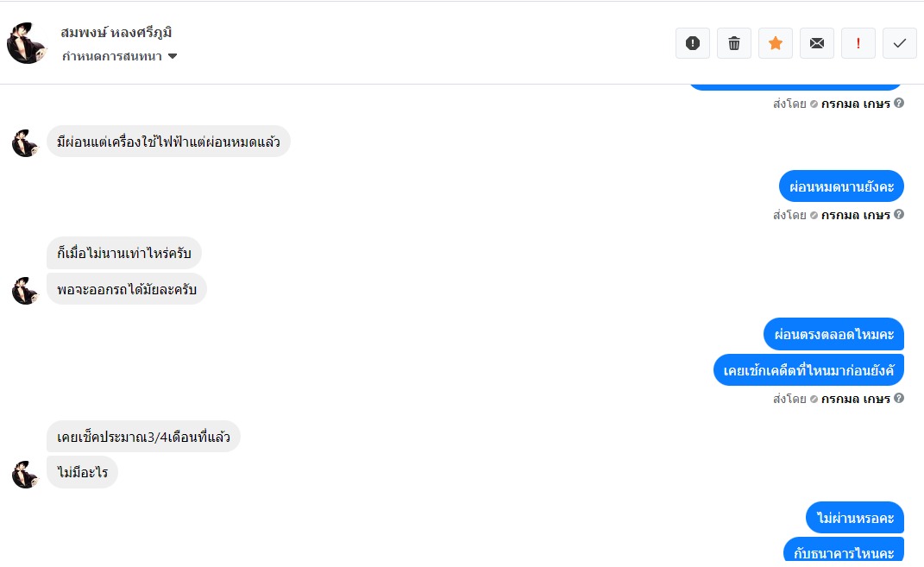Delete the conversation with the trash icon
The height and width of the screenshot is (567, 924).
[733, 43]
